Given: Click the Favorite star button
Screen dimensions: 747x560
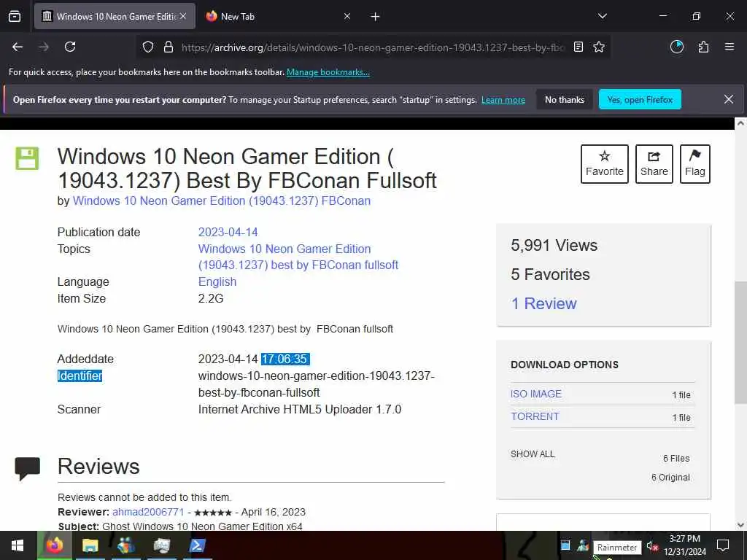Looking at the screenshot, I should pos(605,164).
